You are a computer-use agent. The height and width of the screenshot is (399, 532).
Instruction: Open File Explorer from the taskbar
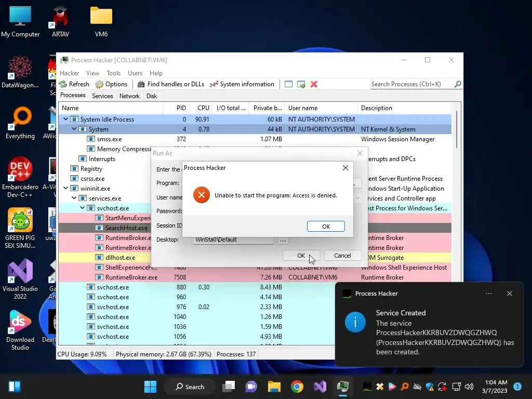pyautogui.click(x=274, y=387)
